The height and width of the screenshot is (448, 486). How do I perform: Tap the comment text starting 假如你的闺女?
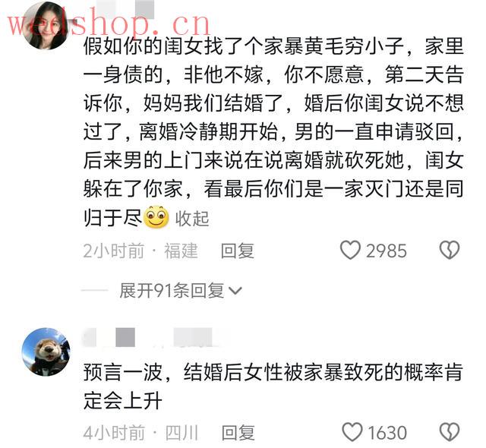tap(273, 132)
